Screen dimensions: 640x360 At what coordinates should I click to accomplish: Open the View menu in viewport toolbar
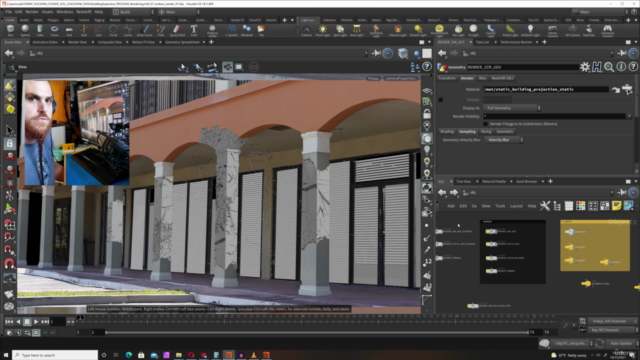pos(22,67)
